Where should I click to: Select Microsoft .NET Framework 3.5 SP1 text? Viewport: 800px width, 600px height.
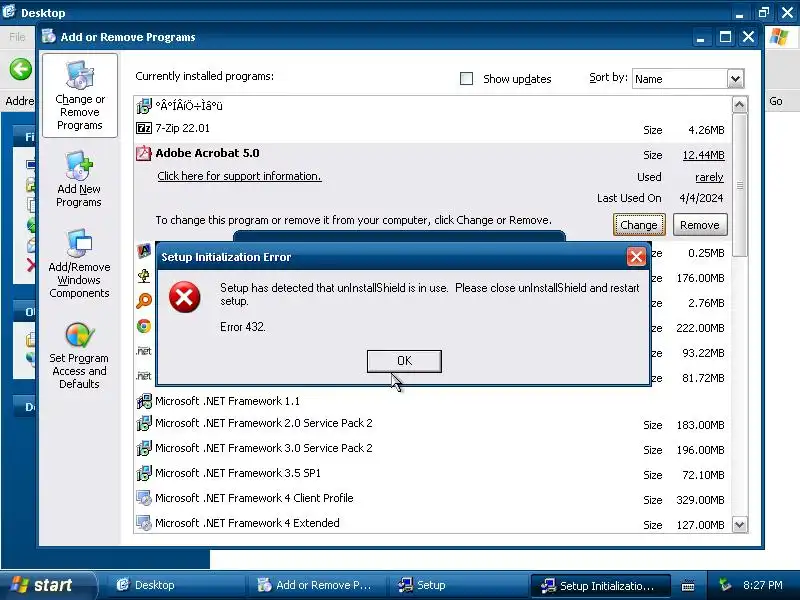click(x=238, y=473)
